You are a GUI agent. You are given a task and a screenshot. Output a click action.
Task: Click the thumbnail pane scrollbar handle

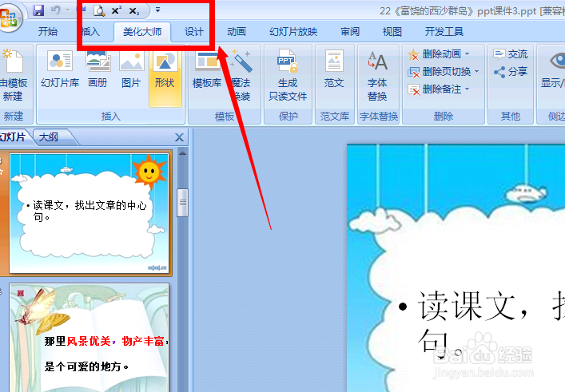coord(183,203)
